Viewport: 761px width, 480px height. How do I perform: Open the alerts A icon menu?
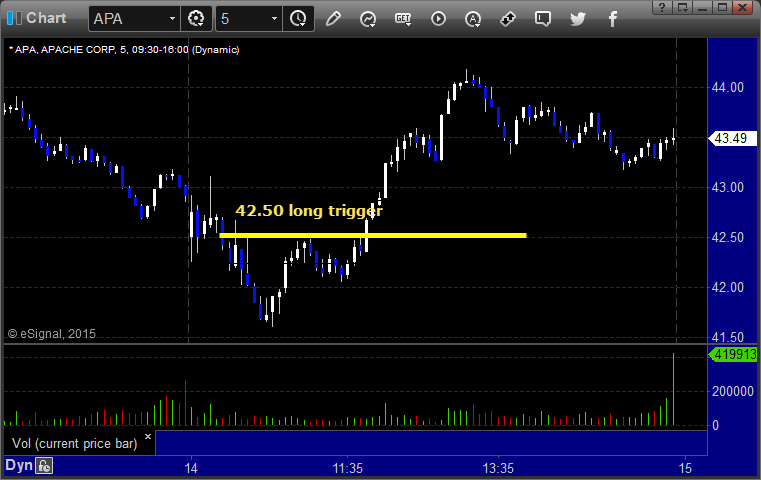pos(473,19)
